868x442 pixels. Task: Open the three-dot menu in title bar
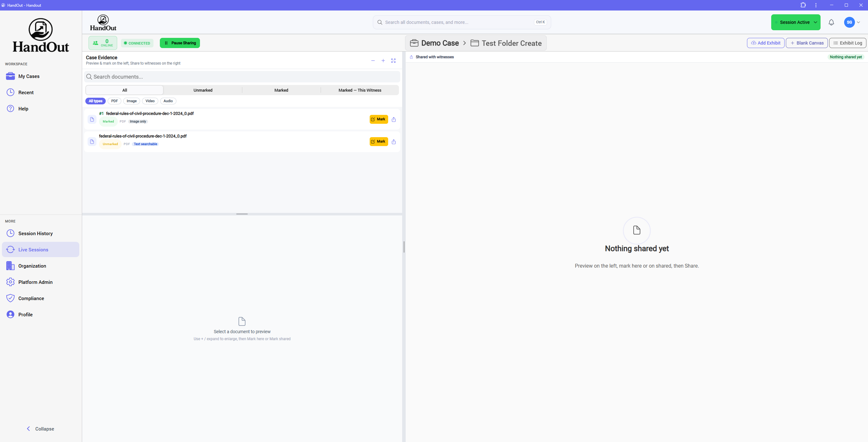pyautogui.click(x=816, y=5)
